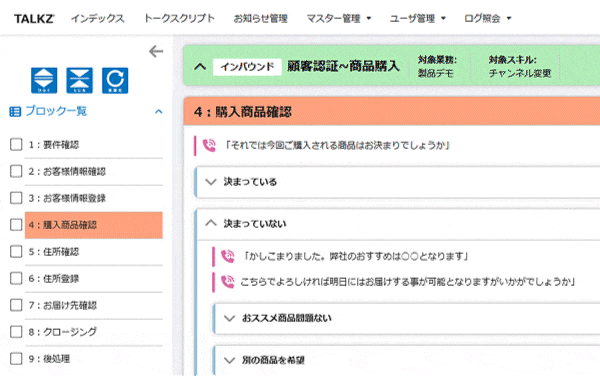This screenshot has height=376, width=600.
Task: Check the 2：お客様情報確認 checkbox
Action: coord(16,171)
